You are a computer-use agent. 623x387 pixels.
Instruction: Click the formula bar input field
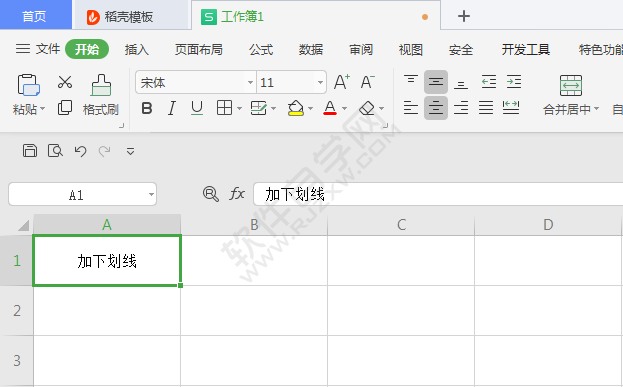coord(438,194)
